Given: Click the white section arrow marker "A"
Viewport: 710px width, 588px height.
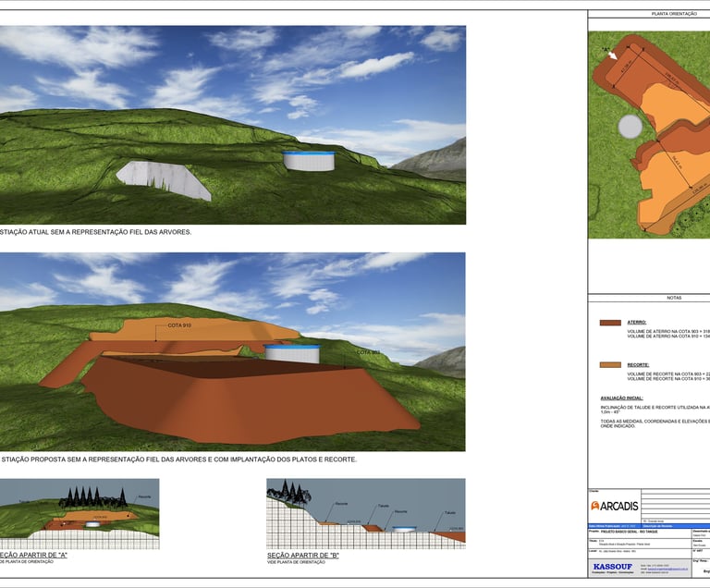Looking at the screenshot, I should (613, 55).
